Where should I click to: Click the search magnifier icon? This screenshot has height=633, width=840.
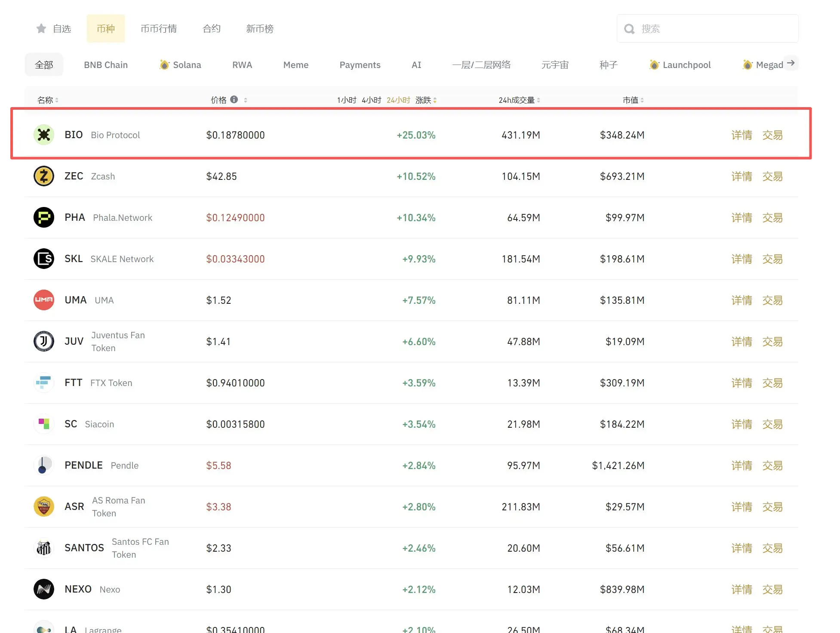629,29
